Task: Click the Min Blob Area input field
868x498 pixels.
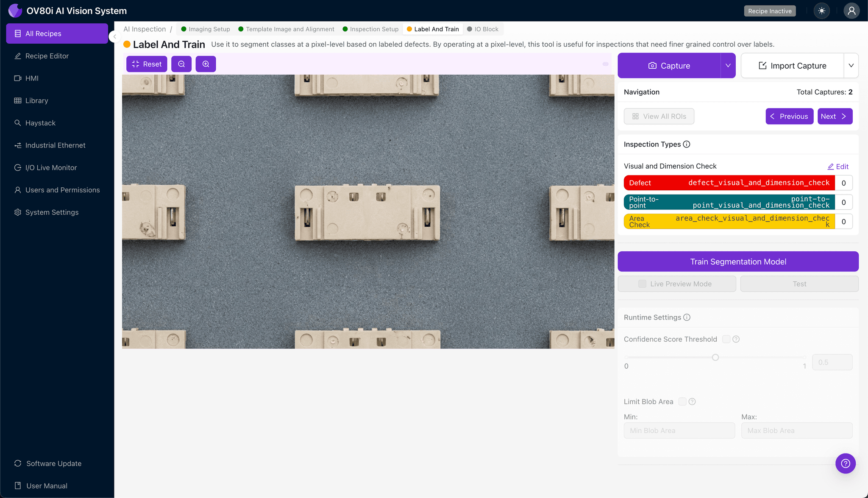Action: click(679, 430)
